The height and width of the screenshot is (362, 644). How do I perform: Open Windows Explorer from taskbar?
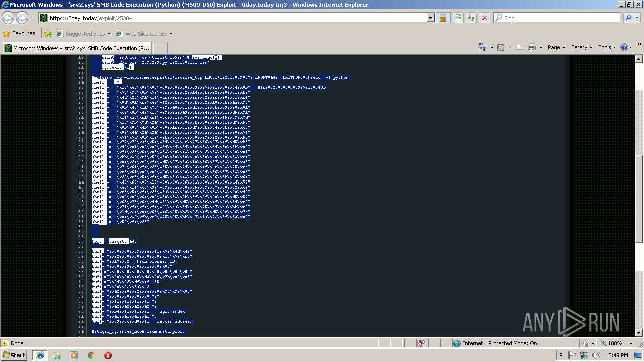click(x=57, y=355)
